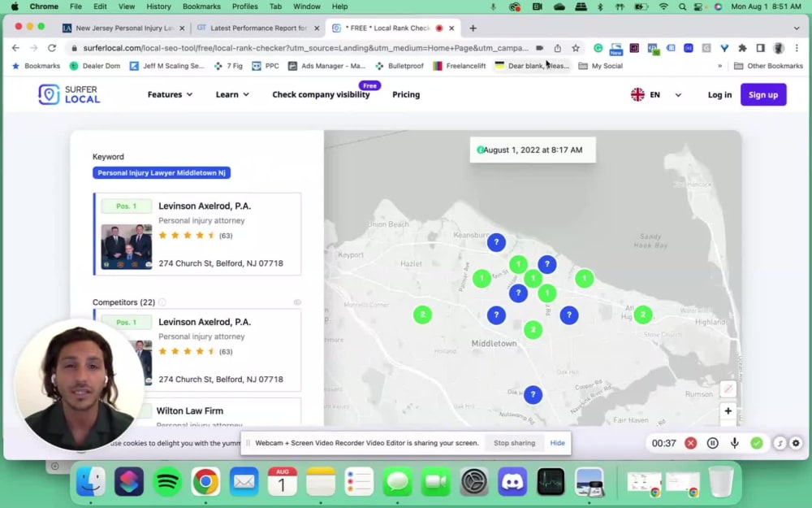Open the History menu
This screenshot has height=508, width=812.
158,7
